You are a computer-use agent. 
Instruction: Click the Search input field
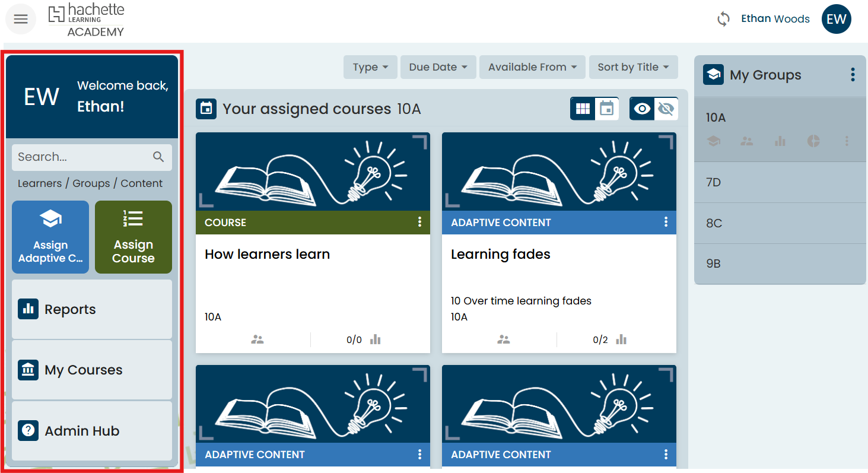tap(80, 157)
